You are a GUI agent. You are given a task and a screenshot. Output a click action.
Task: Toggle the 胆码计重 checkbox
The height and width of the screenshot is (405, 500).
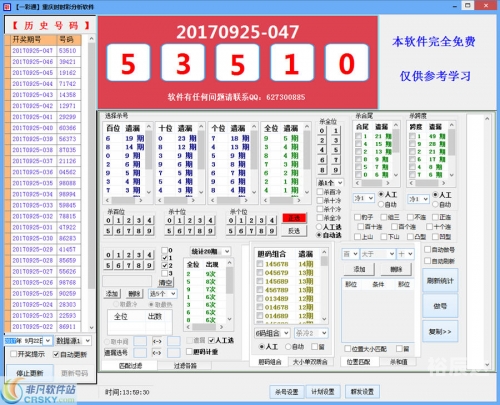click(189, 351)
